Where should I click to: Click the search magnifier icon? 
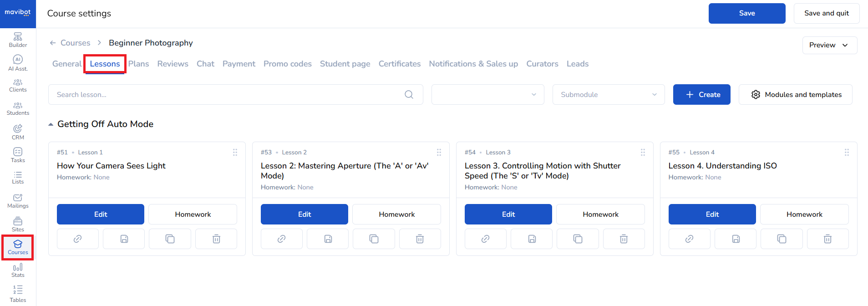[x=409, y=95]
